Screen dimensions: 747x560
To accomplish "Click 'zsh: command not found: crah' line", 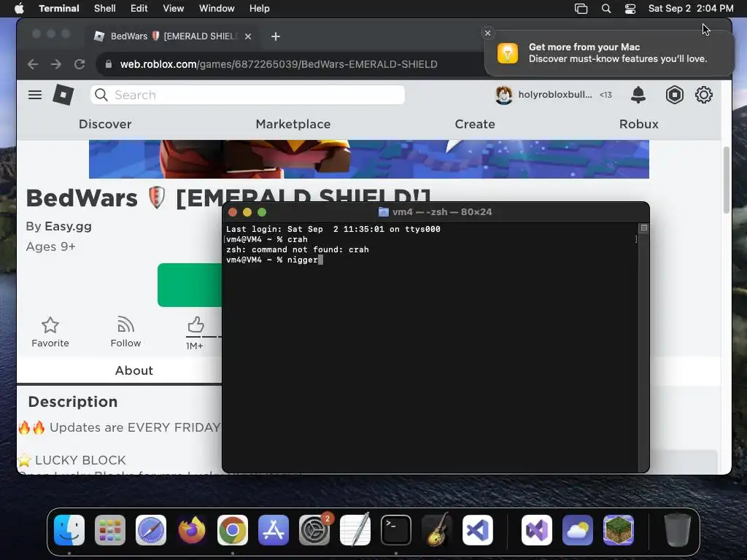I will pyautogui.click(x=298, y=249).
